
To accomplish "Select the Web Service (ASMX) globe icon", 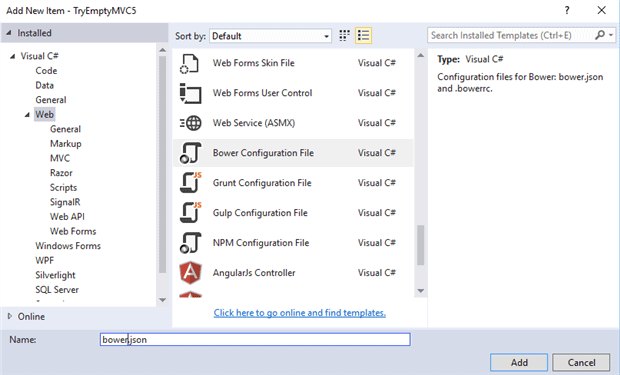I will tap(191, 123).
